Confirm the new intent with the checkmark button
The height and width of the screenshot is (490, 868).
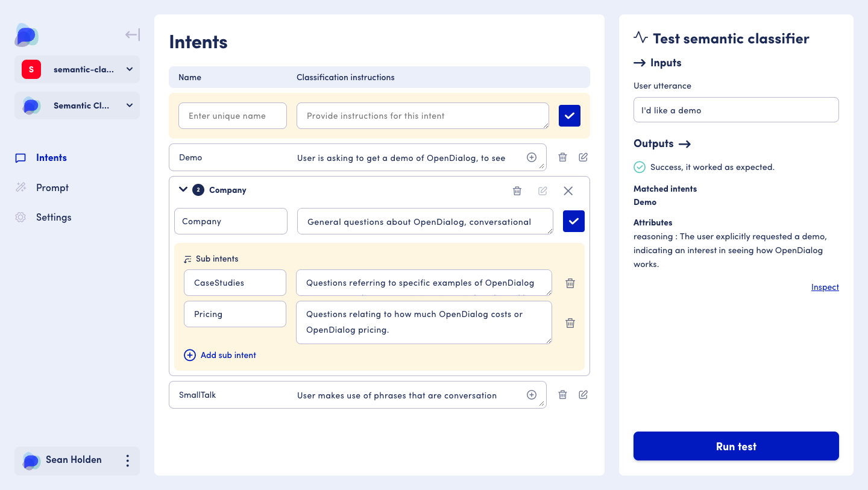click(x=569, y=115)
